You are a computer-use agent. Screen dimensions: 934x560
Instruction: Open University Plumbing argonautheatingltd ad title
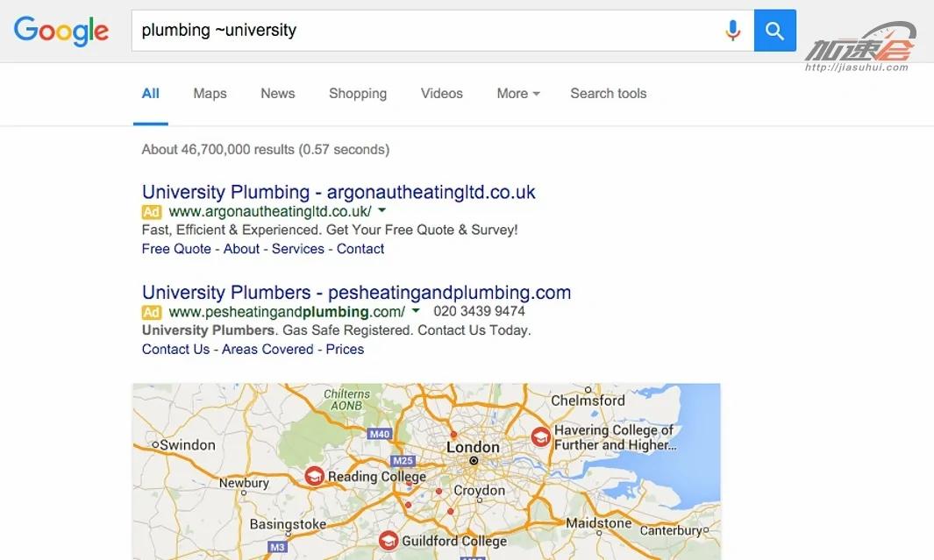[x=339, y=192]
